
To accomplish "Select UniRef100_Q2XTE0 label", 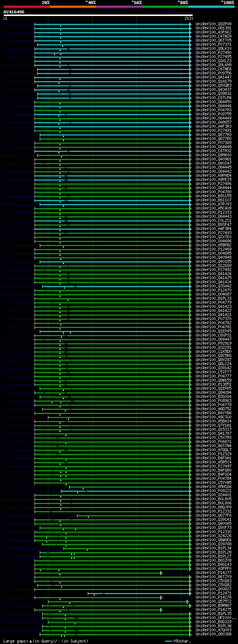I will [213, 237].
